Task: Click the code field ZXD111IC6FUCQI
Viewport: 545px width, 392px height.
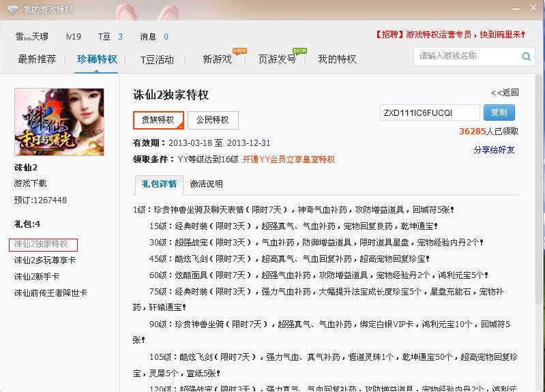Action: tap(430, 112)
